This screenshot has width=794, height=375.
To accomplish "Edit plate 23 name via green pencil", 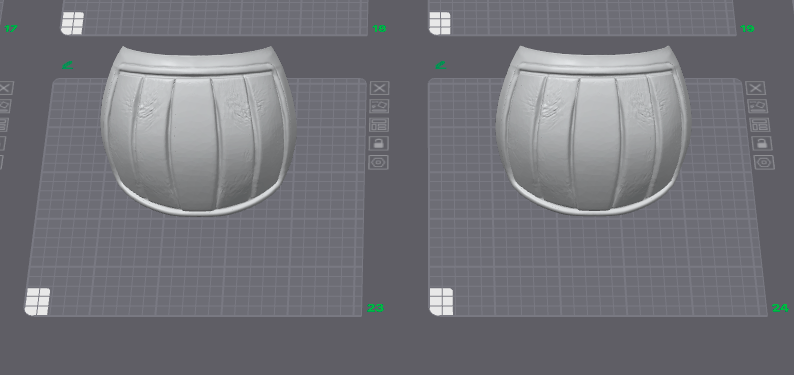I will point(67,65).
